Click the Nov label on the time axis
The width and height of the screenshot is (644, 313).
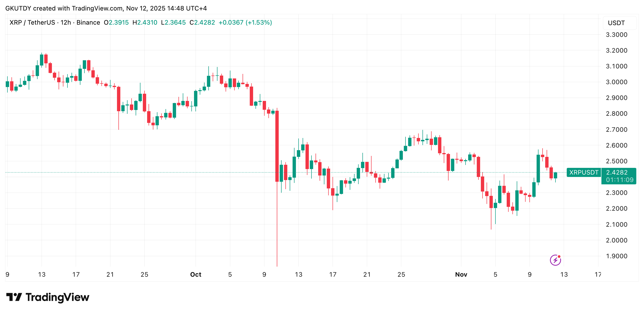point(461,275)
